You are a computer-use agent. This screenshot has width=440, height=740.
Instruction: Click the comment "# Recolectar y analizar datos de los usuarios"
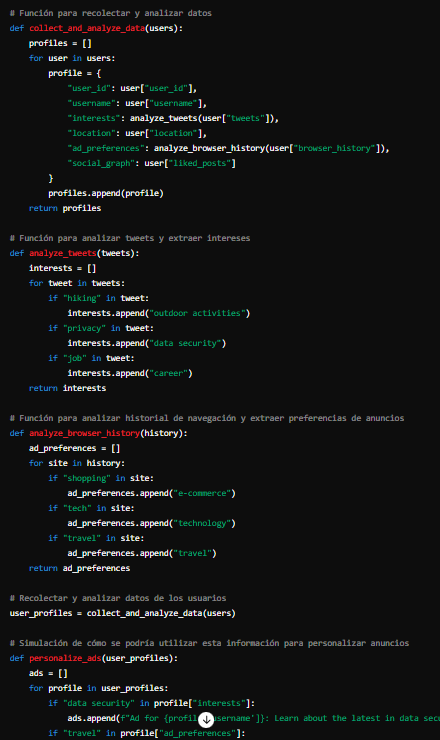[x=118, y=598]
